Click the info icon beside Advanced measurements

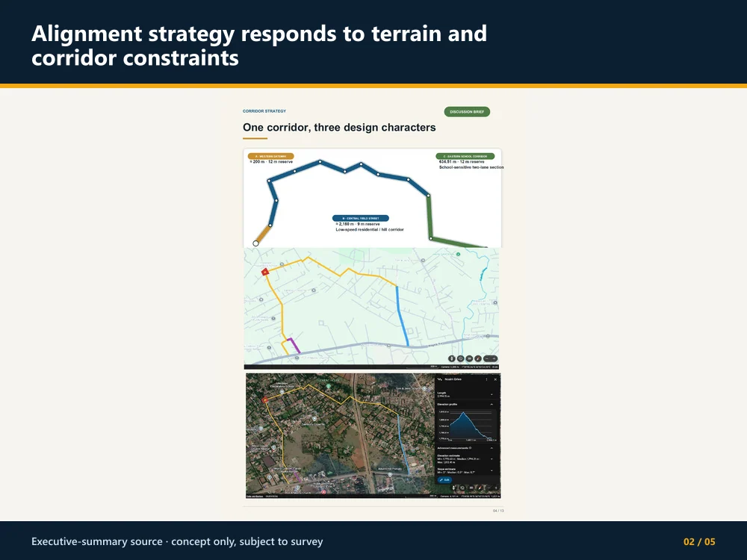pyautogui.click(x=470, y=448)
